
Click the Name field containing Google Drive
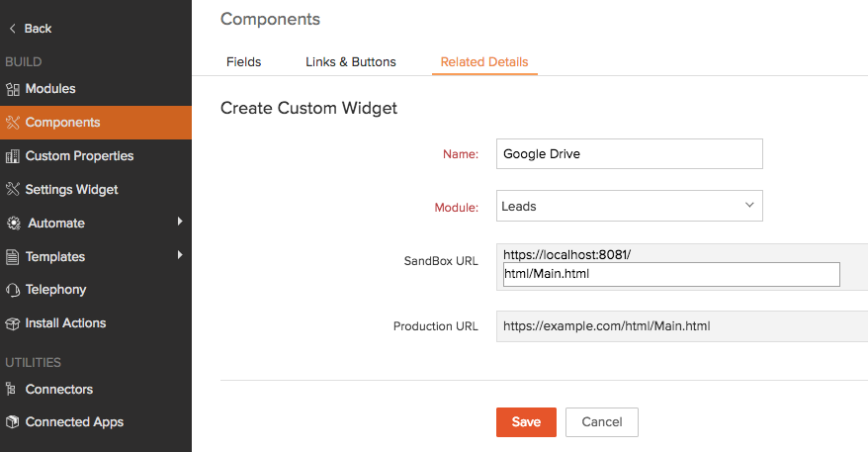click(x=629, y=154)
